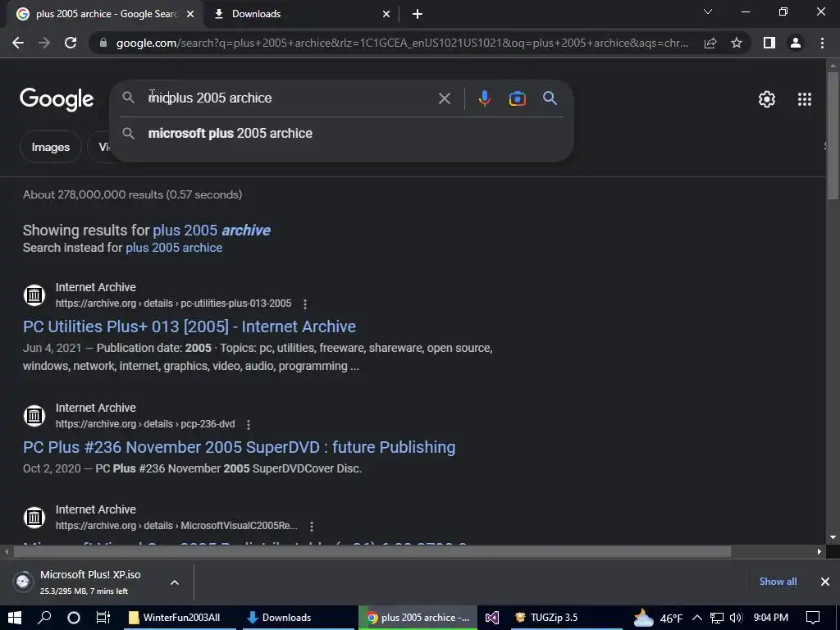Open Chrome side panel
Screen dimensions: 840x630
pyautogui.click(x=769, y=43)
